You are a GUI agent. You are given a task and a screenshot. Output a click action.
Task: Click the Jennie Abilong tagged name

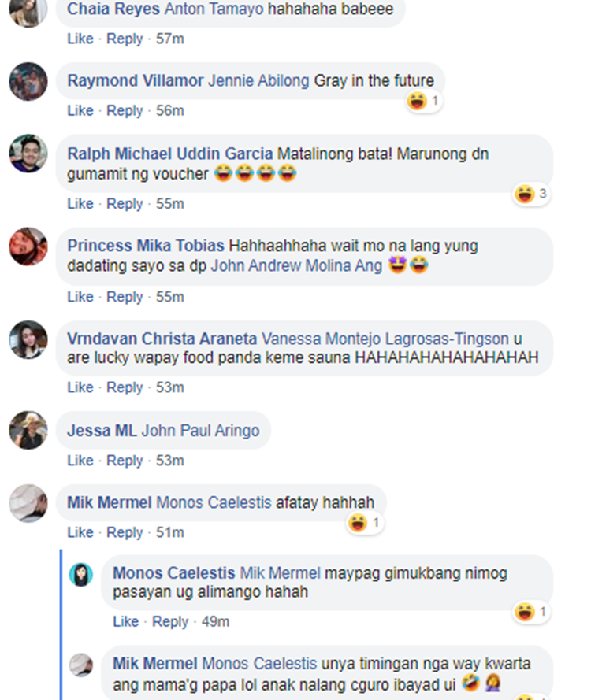click(x=258, y=81)
